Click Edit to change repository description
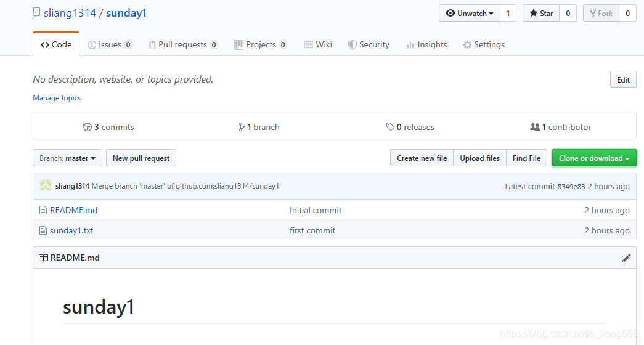The height and width of the screenshot is (345, 644). pos(623,79)
